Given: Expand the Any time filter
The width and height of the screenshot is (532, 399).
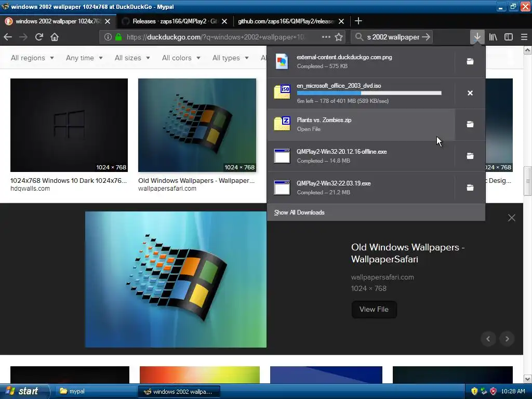Looking at the screenshot, I should 84,58.
